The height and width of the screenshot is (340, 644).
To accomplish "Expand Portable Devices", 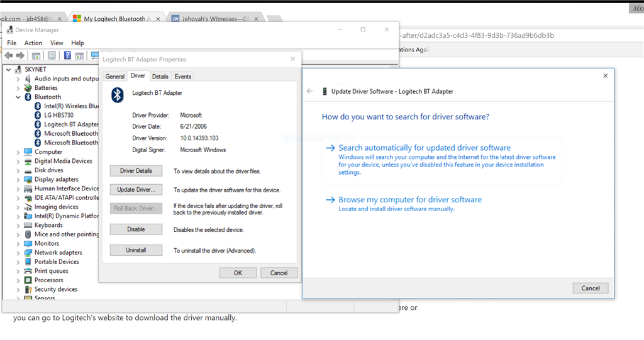I will click(x=18, y=262).
